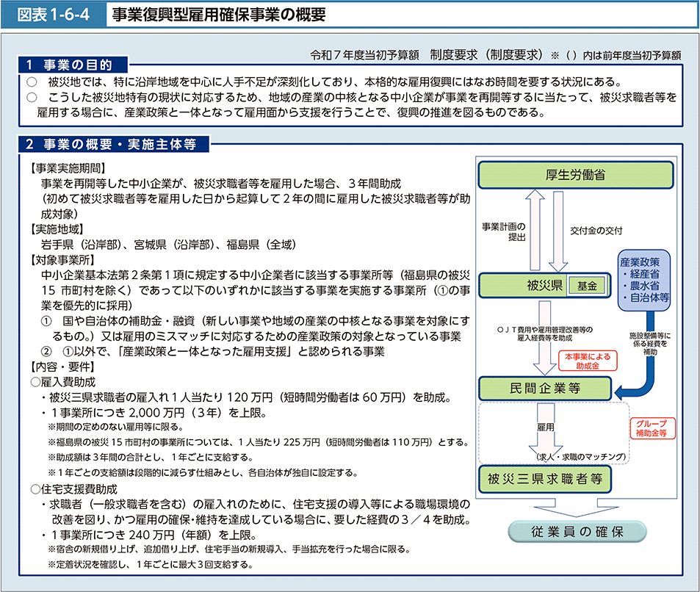Click the budget note 令和7年度当初予算額
Image resolution: width=700 pixels, height=592 pixels.
point(365,55)
